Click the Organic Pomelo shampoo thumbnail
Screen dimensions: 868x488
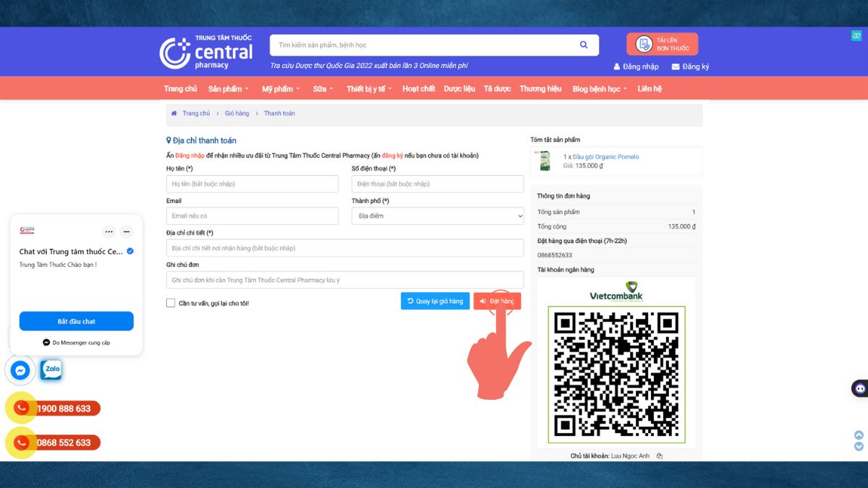click(544, 160)
